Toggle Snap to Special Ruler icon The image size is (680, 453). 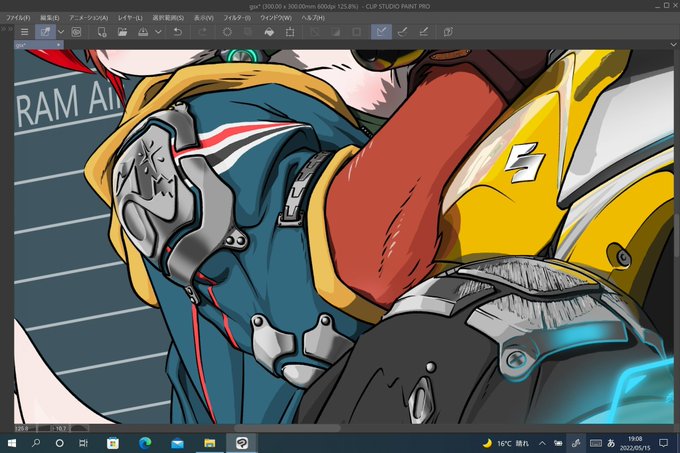coord(402,32)
